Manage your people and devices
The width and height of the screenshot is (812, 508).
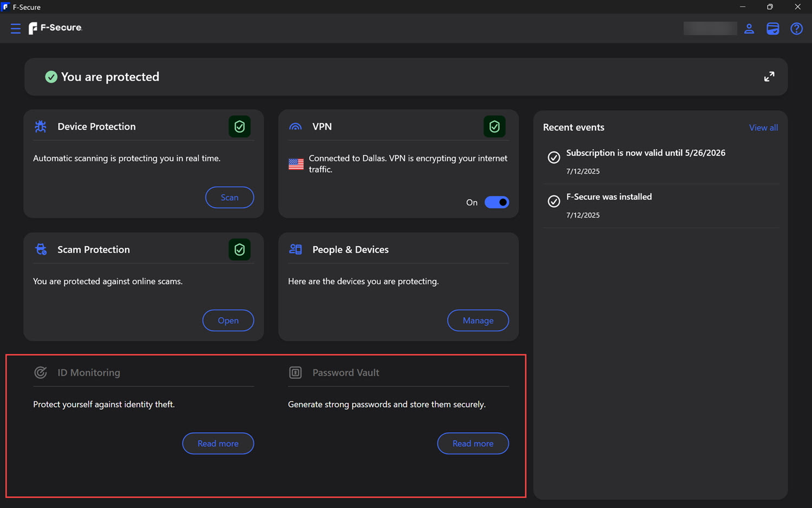(x=478, y=321)
